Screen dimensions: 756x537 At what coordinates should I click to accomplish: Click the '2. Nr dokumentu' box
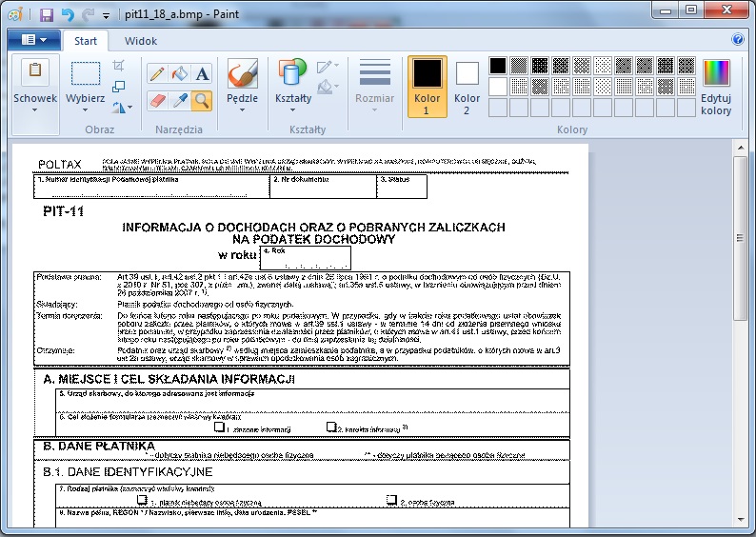[323, 187]
